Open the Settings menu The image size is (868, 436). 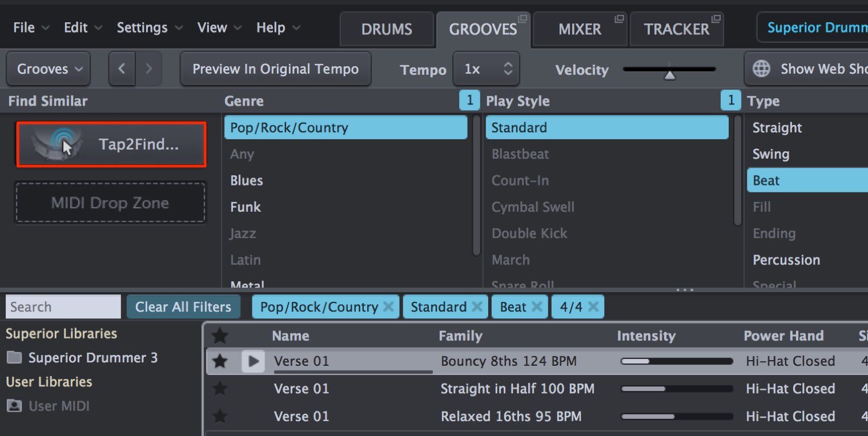150,27
